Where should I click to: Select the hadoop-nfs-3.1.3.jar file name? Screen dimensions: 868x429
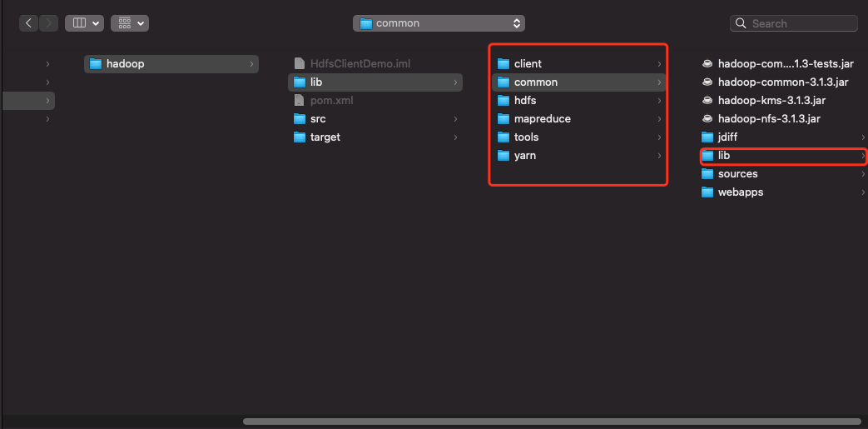tap(769, 118)
